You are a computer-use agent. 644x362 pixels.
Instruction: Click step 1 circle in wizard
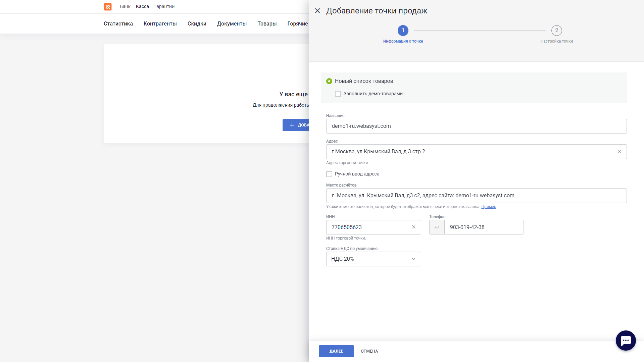[403, 31]
